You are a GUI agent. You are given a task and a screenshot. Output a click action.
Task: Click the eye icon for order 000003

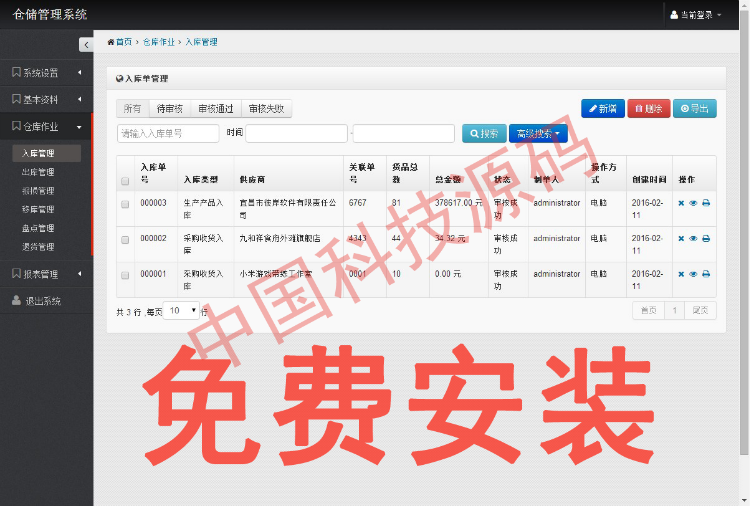tap(693, 203)
